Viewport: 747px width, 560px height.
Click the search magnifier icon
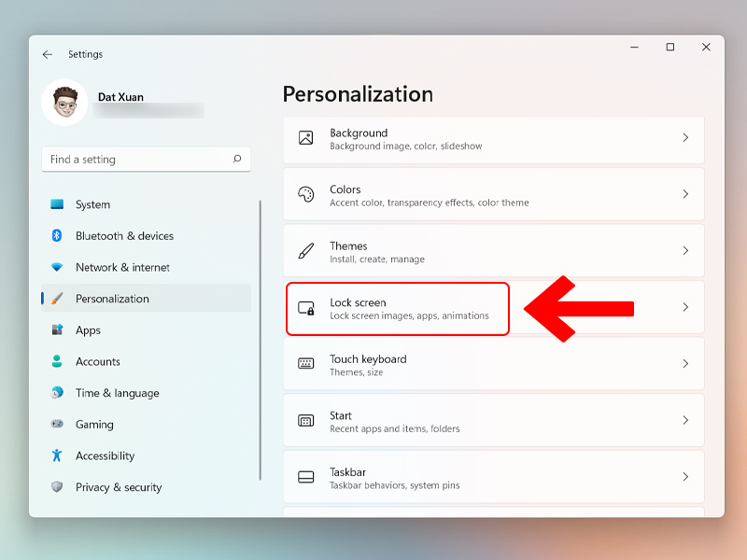point(238,160)
